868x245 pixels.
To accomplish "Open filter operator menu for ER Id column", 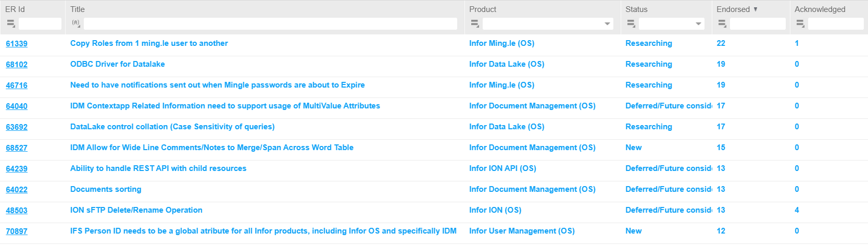I will (10, 23).
